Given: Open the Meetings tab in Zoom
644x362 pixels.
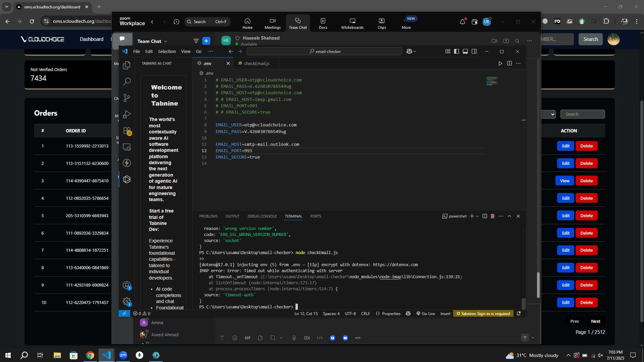Looking at the screenshot, I should point(272,23).
